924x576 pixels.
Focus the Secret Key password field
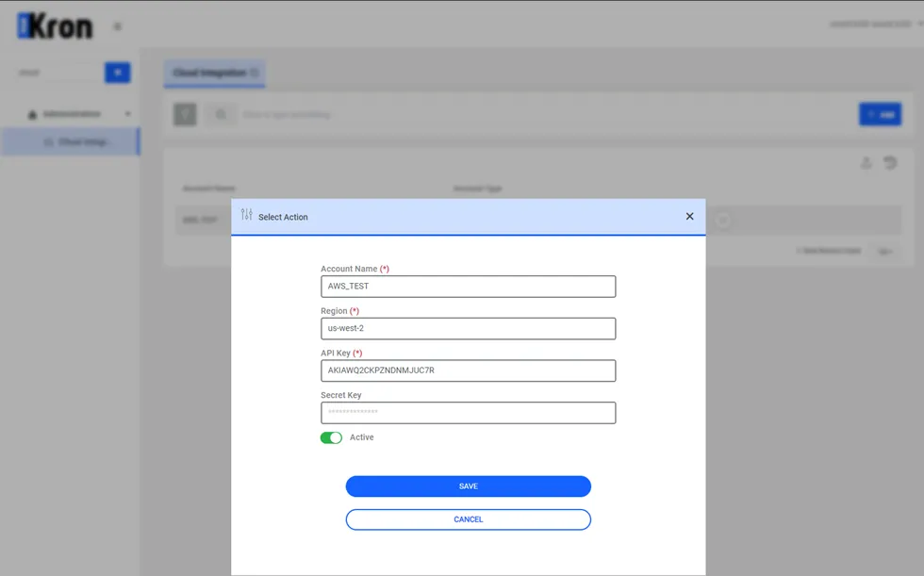click(x=468, y=413)
